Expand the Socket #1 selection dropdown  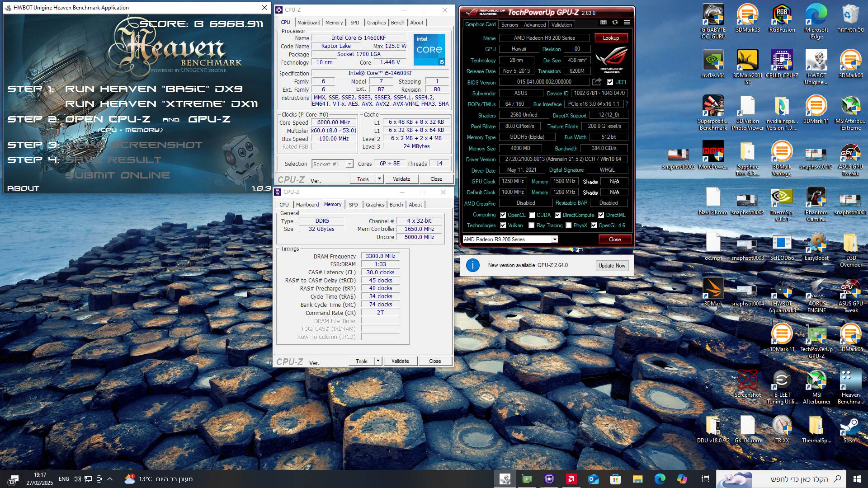point(349,164)
